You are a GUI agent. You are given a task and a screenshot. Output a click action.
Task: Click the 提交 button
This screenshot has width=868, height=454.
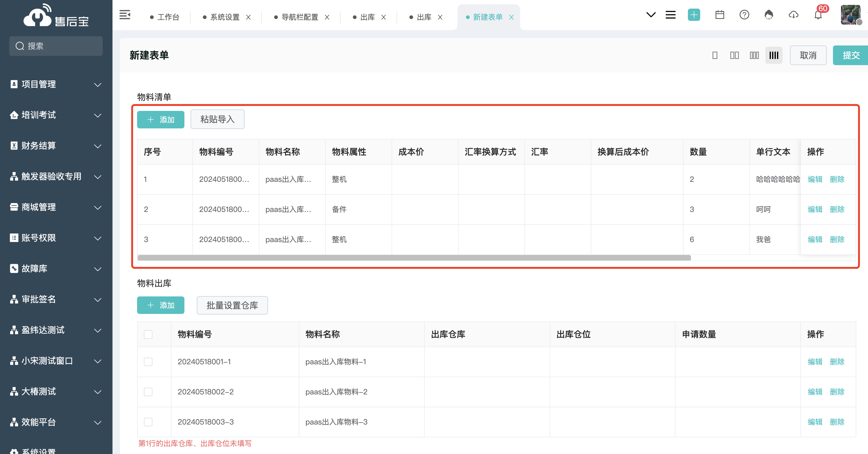click(850, 55)
